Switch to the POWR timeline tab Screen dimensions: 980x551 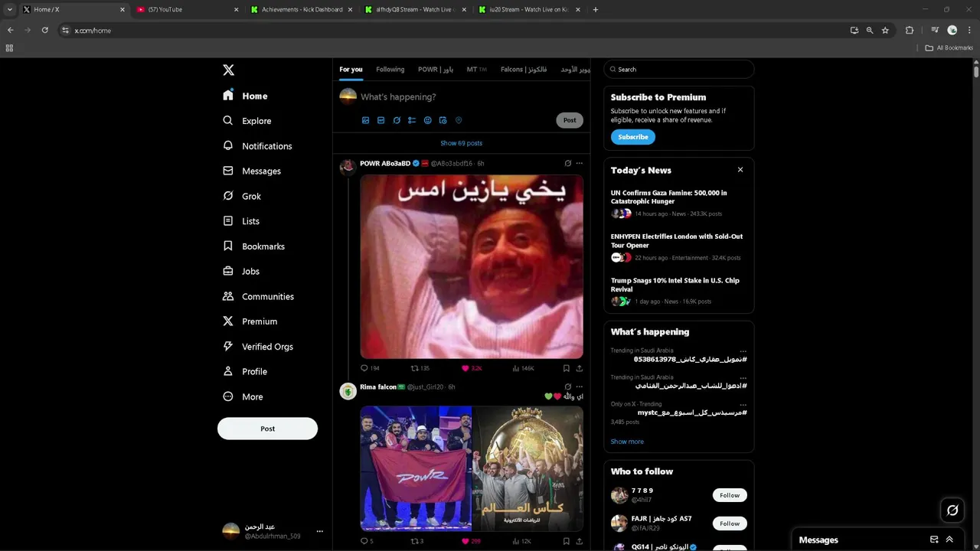pyautogui.click(x=436, y=70)
